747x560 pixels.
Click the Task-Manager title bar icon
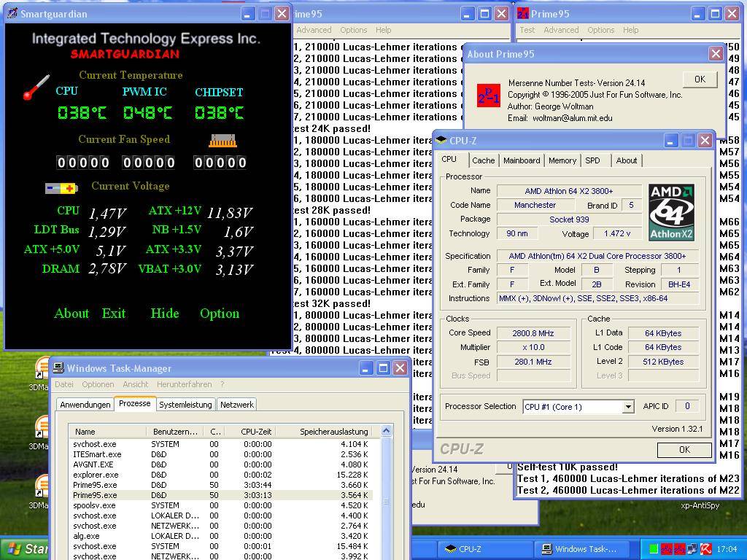(x=58, y=367)
